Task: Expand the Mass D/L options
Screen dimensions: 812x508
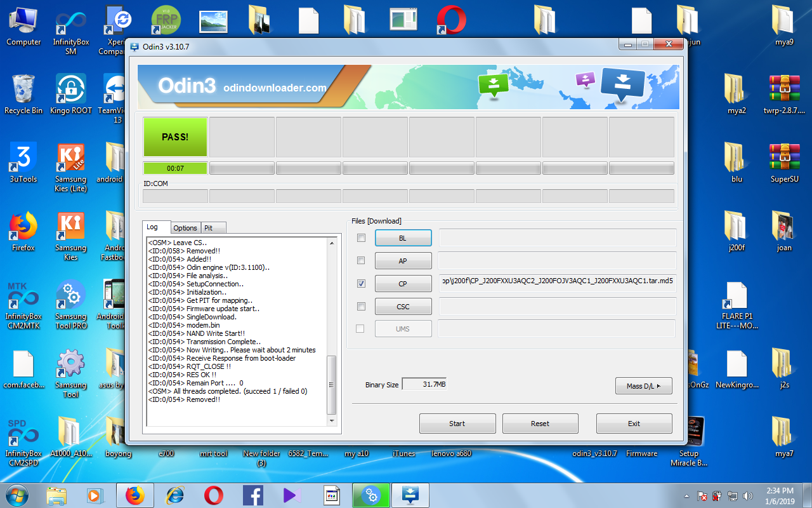Action: tap(643, 385)
